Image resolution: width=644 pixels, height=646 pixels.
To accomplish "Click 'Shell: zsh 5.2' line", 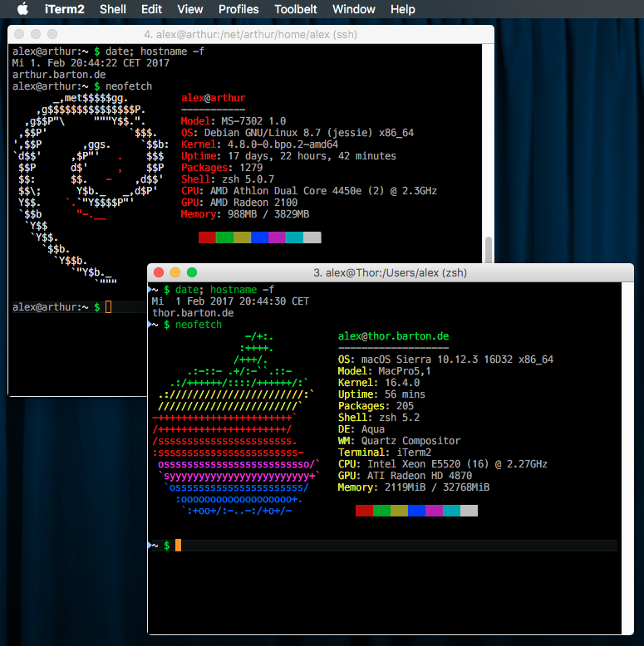I will click(x=379, y=418).
